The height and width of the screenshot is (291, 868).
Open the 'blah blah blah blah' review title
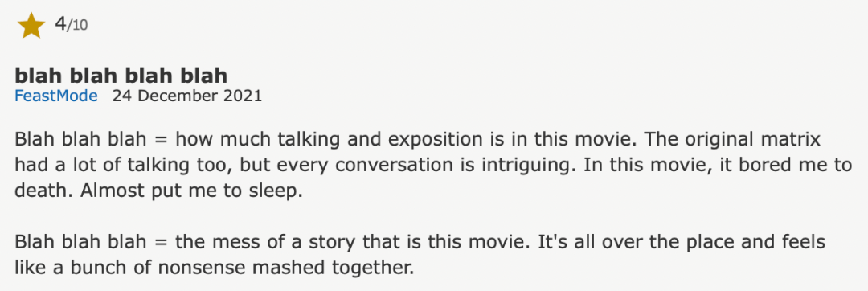[121, 76]
